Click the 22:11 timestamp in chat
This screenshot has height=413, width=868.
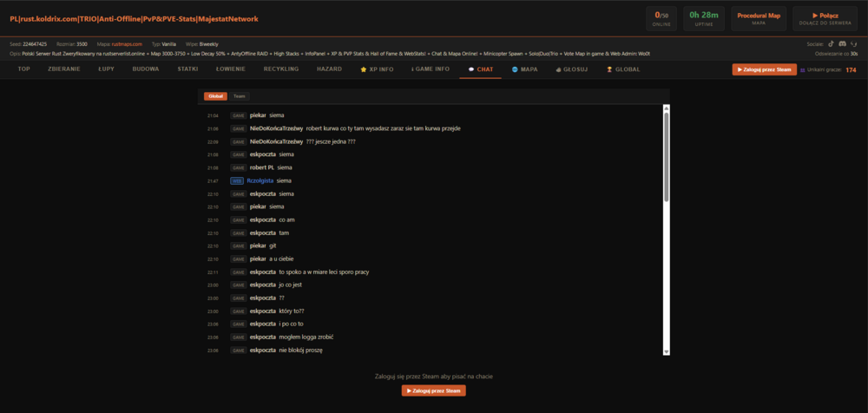(x=213, y=272)
